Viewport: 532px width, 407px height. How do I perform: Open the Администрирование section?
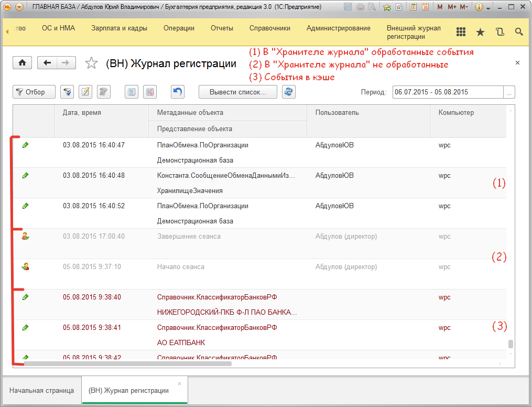(x=339, y=28)
